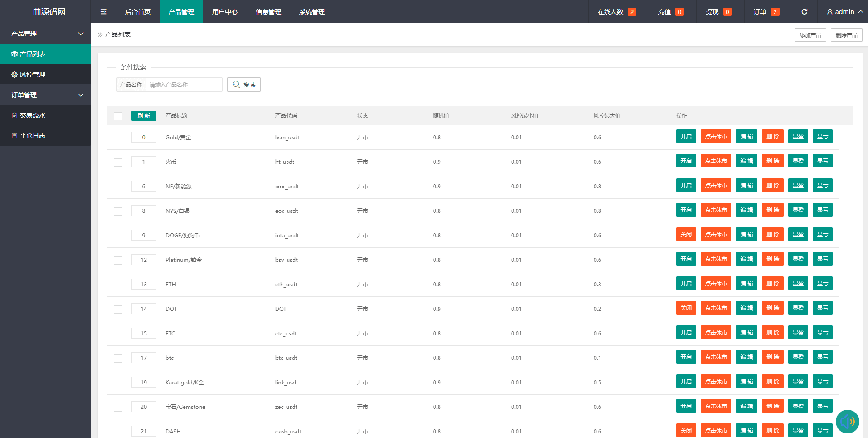This screenshot has width=868, height=438.
Task: Open the admin user dropdown
Action: tap(844, 12)
